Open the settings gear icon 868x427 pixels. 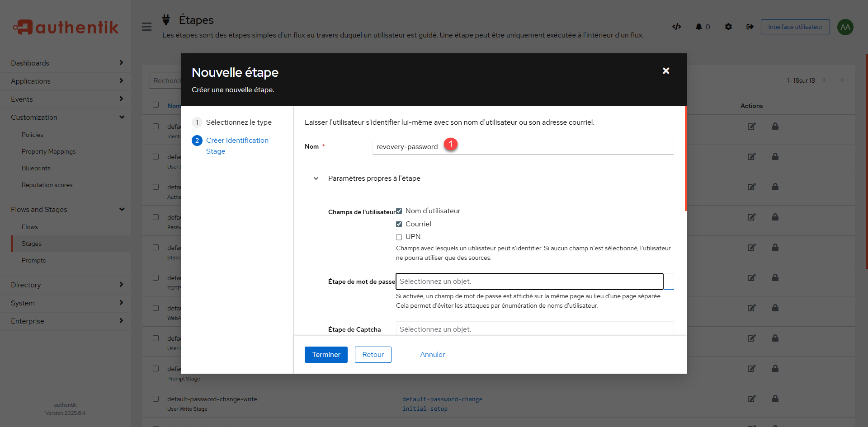728,27
